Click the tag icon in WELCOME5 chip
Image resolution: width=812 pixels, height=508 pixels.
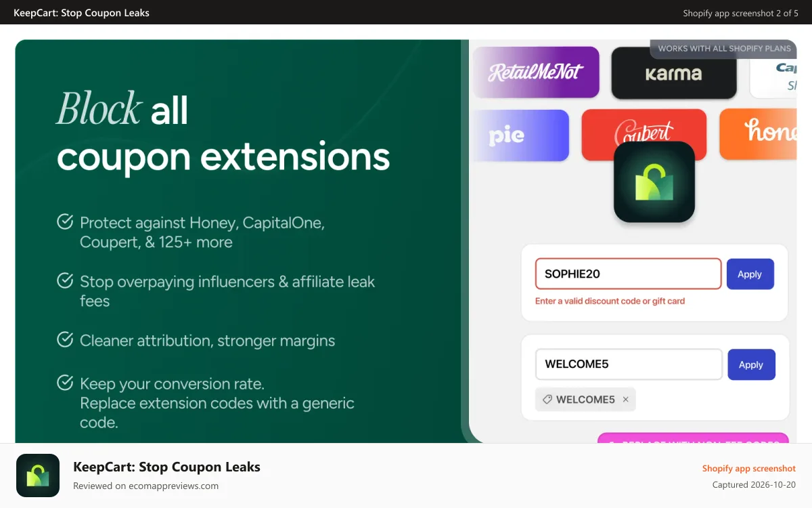point(547,400)
